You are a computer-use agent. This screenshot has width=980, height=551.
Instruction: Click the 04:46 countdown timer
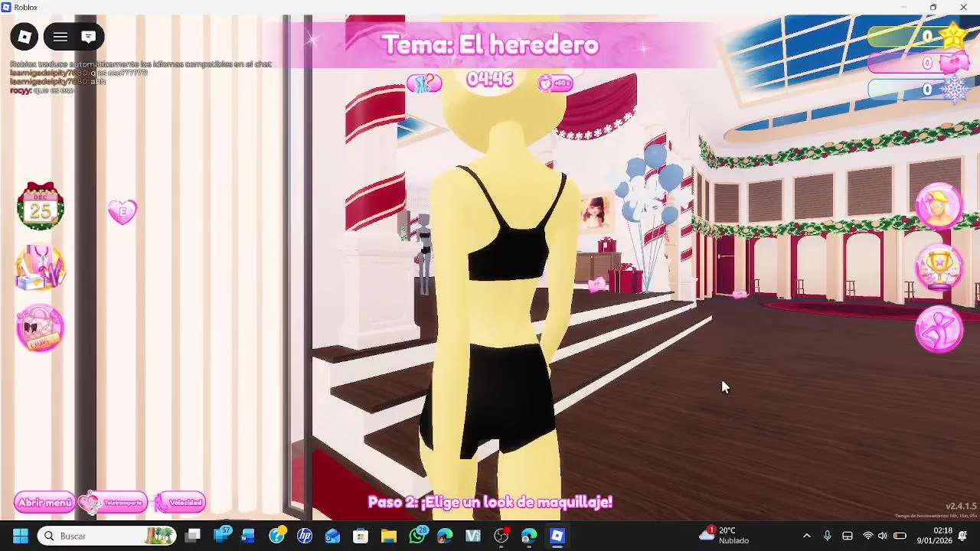click(489, 80)
